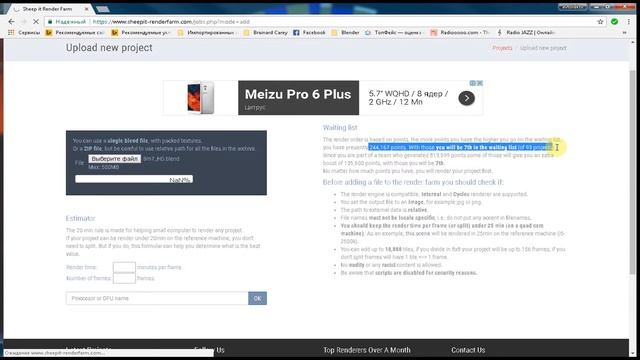Click the Upload new project page title
The image size is (640, 360).
click(x=109, y=48)
